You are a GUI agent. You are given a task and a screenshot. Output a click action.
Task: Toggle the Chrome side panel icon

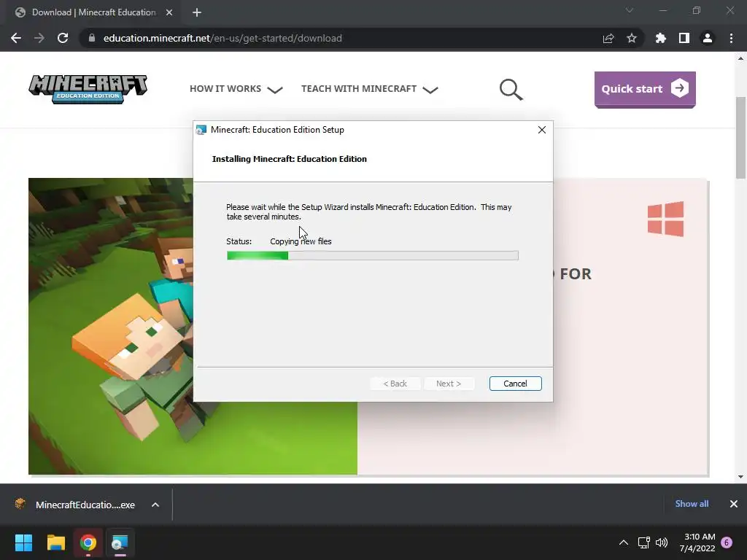[684, 38]
